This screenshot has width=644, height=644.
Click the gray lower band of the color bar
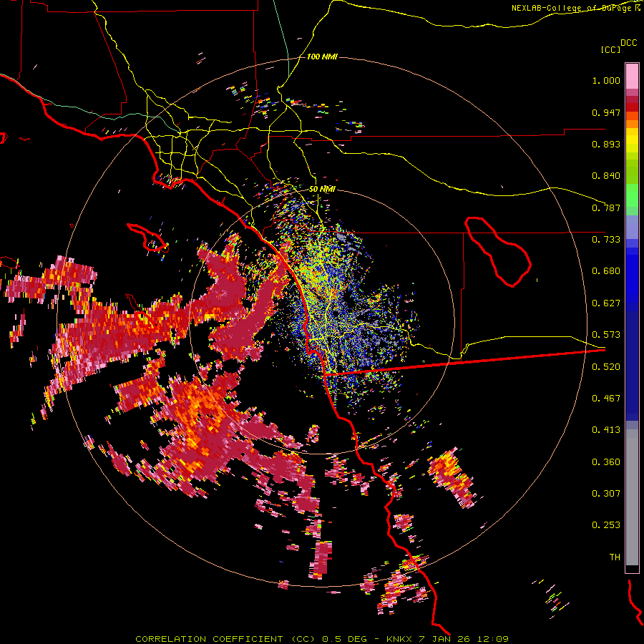632,497
